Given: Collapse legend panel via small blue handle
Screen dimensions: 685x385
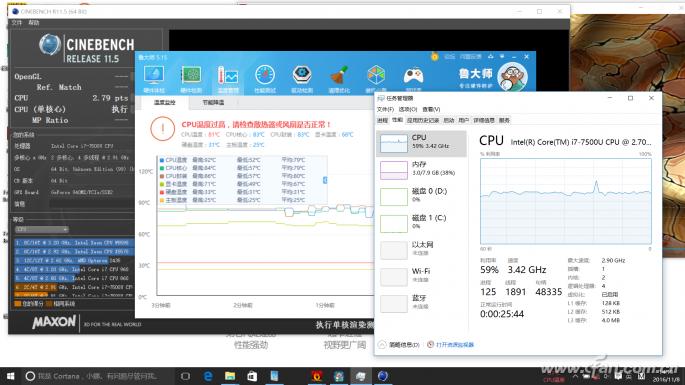Looking at the screenshot, I should tap(325, 180).
